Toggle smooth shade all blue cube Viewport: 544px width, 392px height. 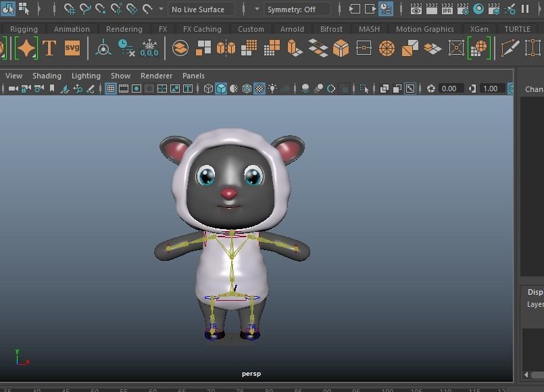221,89
